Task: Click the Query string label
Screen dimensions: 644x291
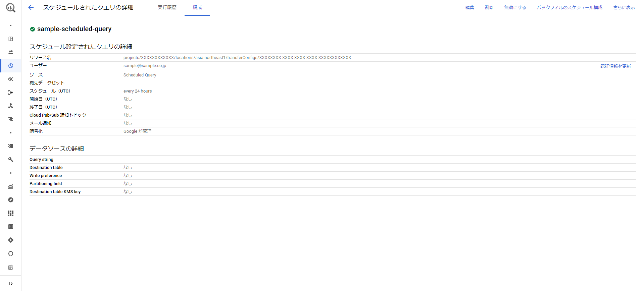Action: pyautogui.click(x=41, y=160)
